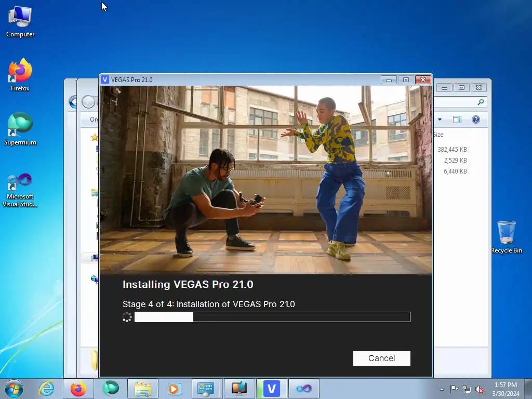The height and width of the screenshot is (399, 532).
Task: Click the installer promotional photo
Action: click(266, 180)
